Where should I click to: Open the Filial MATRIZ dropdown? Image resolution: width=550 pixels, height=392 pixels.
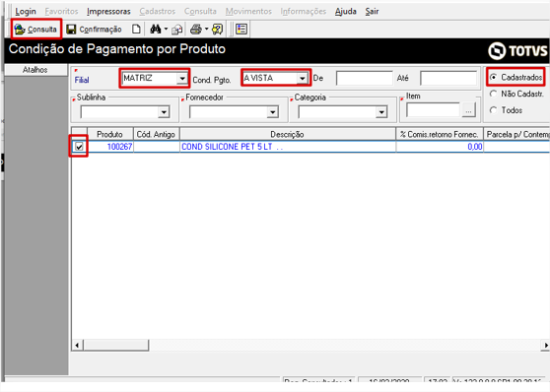coord(182,78)
